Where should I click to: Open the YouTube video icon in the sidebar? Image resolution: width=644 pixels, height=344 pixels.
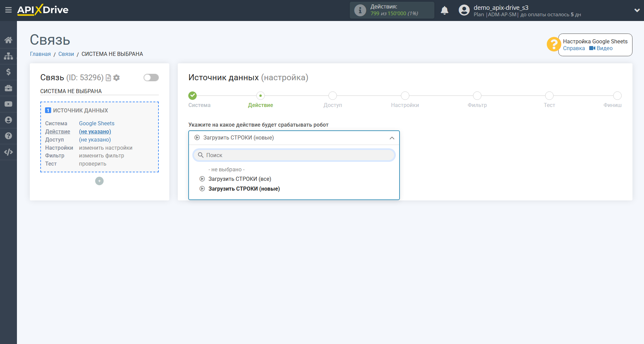point(8,104)
